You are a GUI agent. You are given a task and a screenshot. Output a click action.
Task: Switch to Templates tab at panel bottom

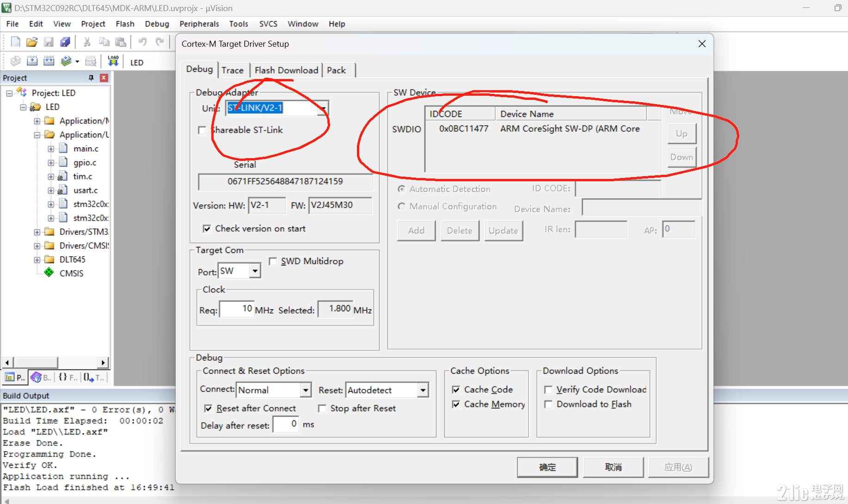point(94,377)
